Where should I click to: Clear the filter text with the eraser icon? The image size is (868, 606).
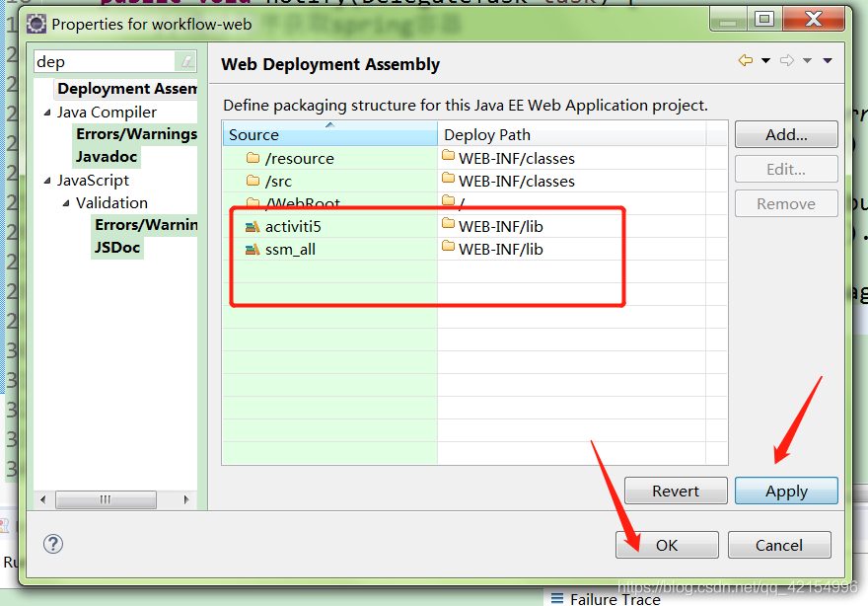185,61
